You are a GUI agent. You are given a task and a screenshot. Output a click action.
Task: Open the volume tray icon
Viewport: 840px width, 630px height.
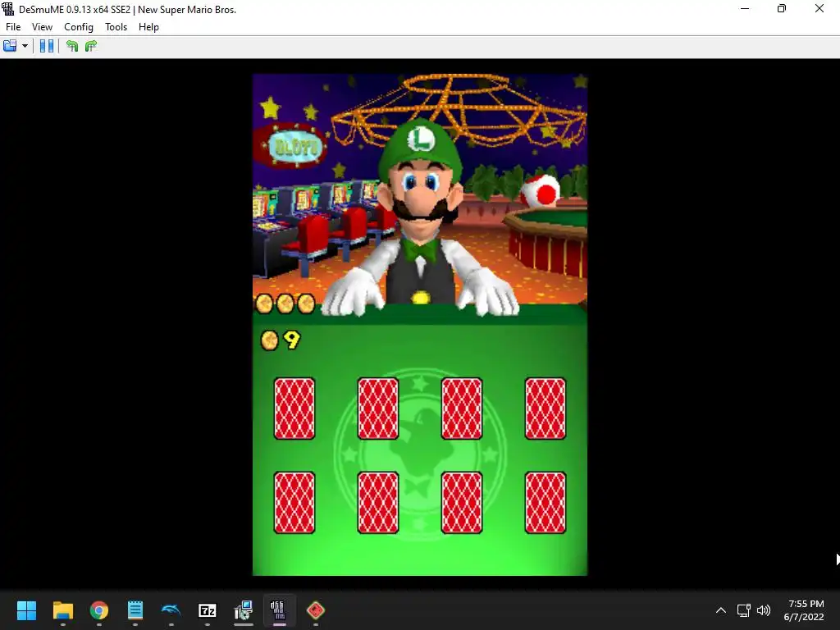[x=764, y=610]
